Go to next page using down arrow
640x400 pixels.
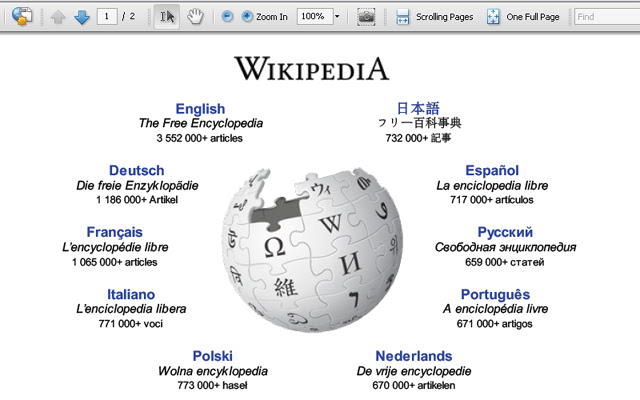[x=81, y=17]
